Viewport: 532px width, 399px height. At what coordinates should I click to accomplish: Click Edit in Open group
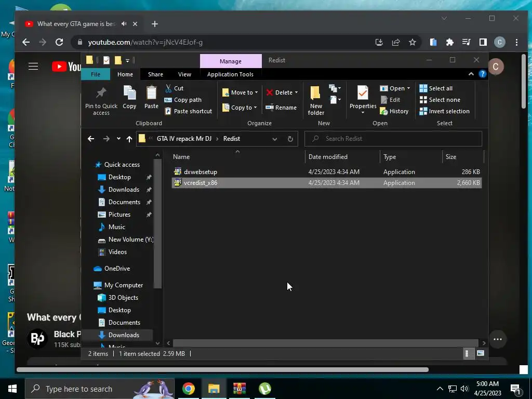[x=390, y=100]
